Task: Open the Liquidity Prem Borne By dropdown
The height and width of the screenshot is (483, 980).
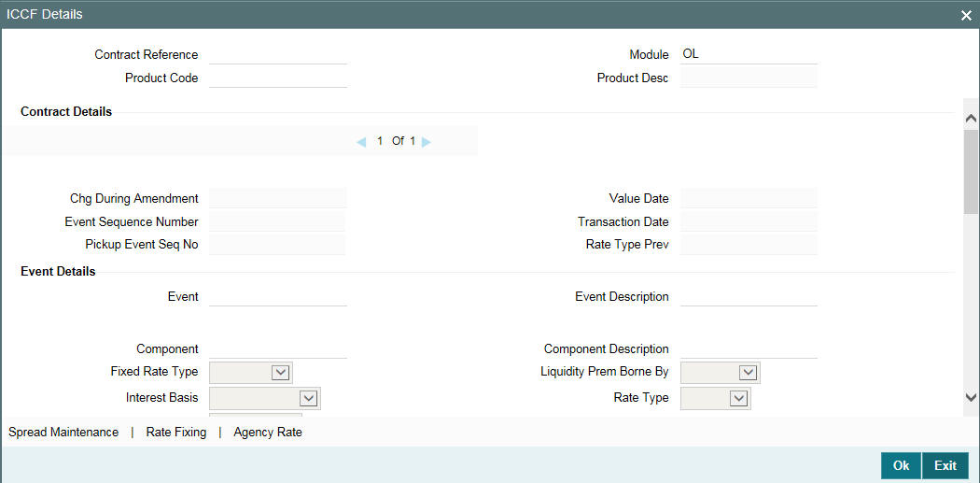Action: coord(720,372)
